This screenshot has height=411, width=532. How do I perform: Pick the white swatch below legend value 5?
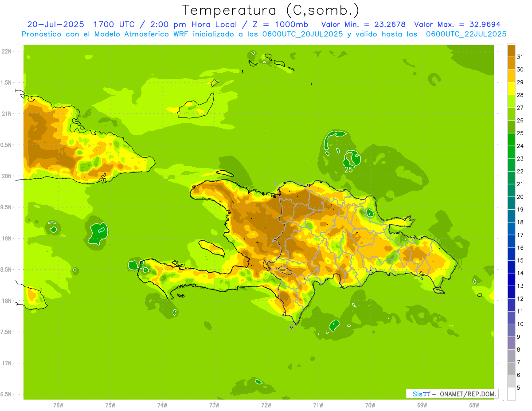pos(511,394)
